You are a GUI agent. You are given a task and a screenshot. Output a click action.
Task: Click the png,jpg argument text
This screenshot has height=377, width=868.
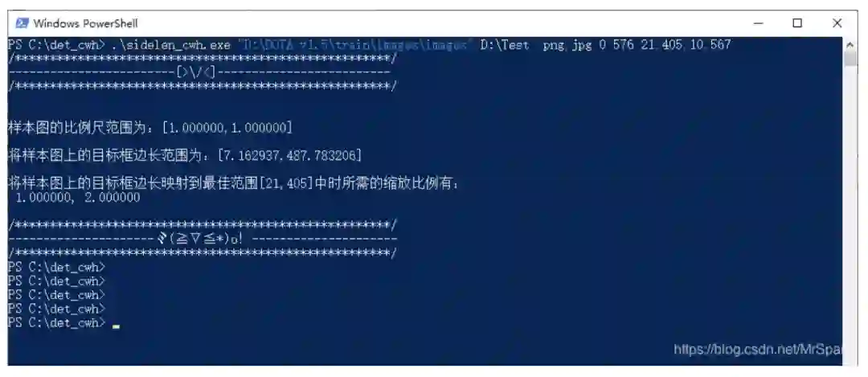(567, 45)
